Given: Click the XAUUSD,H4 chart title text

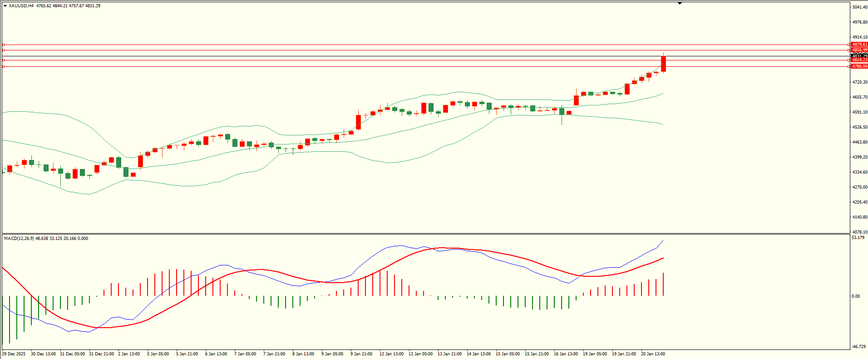Looking at the screenshot, I should coord(21,6).
